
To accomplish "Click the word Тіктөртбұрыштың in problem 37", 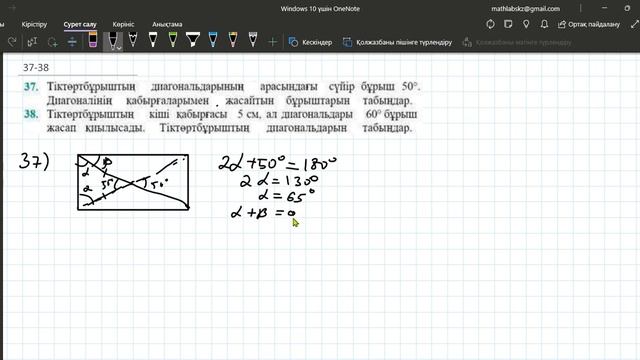I will click(91, 87).
